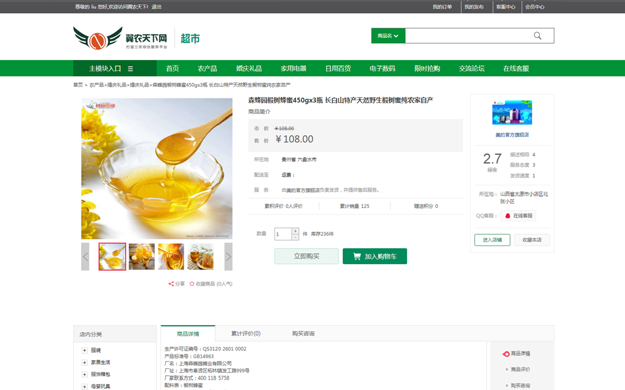
Task: Click the enter store button
Action: click(492, 240)
